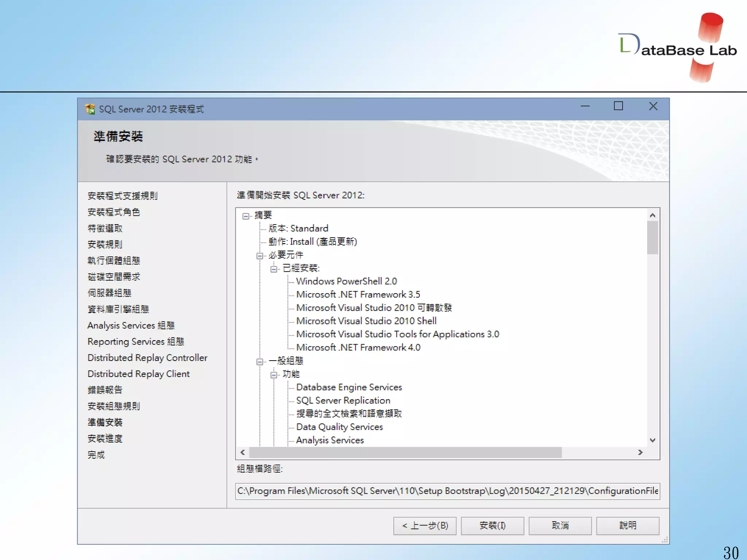
Task: Click the 說明 help button
Action: pos(628,525)
